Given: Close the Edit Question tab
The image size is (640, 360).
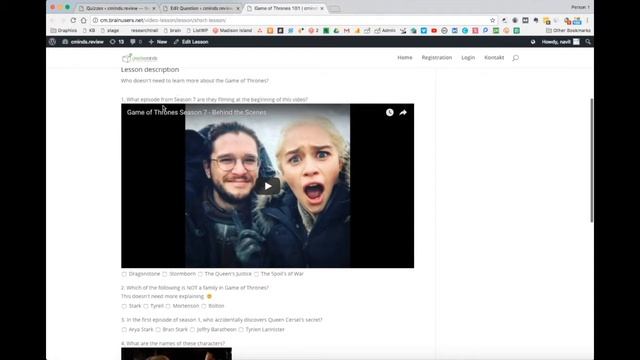Looking at the screenshot, I should [238, 8].
